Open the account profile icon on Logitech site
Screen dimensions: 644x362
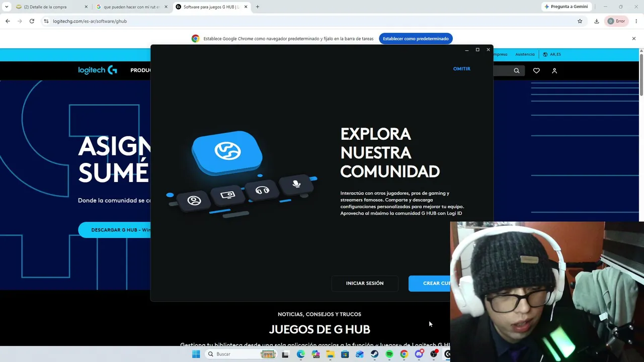pos(554,71)
